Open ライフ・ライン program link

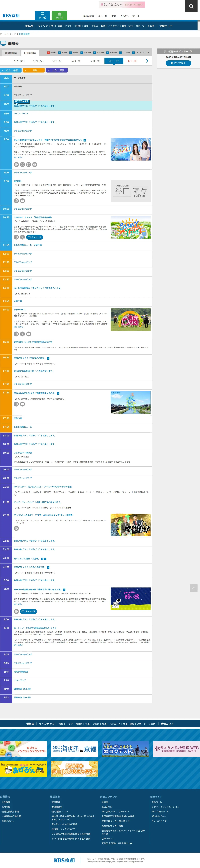pyautogui.click(x=21, y=114)
